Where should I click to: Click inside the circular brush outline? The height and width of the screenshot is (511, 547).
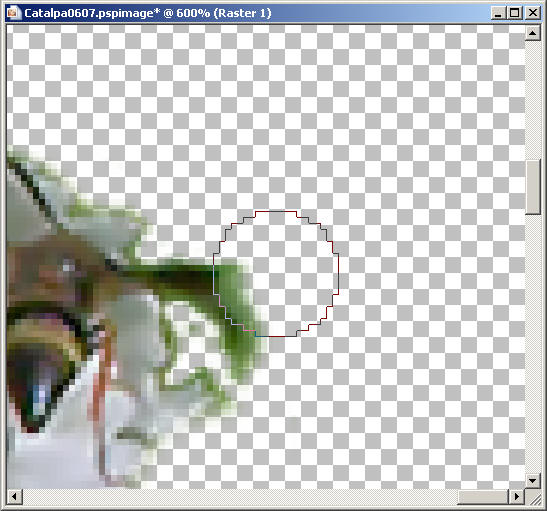click(x=276, y=274)
